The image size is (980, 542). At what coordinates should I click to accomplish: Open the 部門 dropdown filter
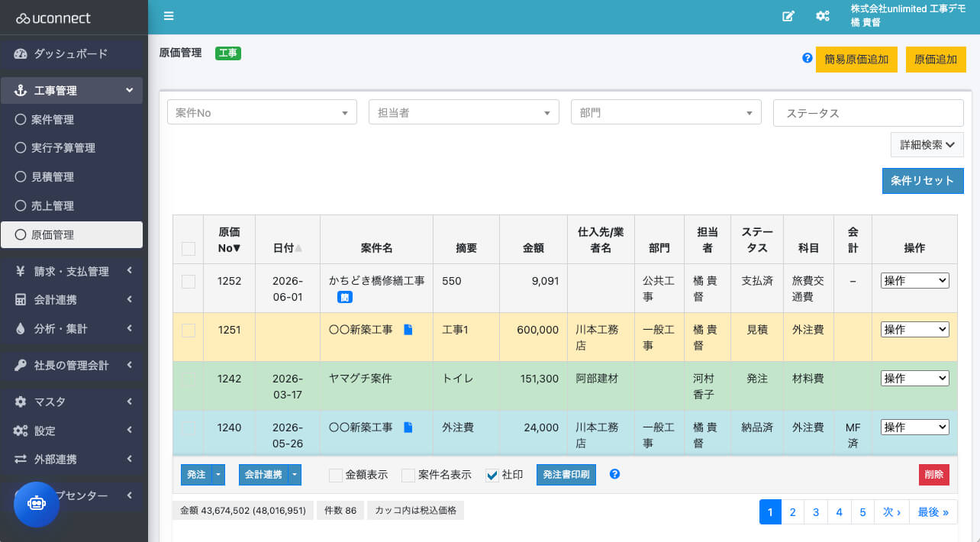[x=666, y=112]
